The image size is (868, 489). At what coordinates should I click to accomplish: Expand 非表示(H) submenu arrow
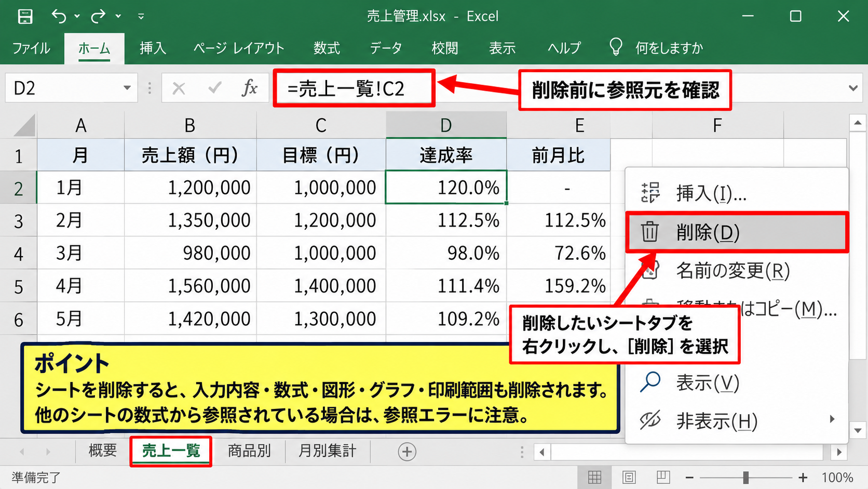(x=832, y=419)
